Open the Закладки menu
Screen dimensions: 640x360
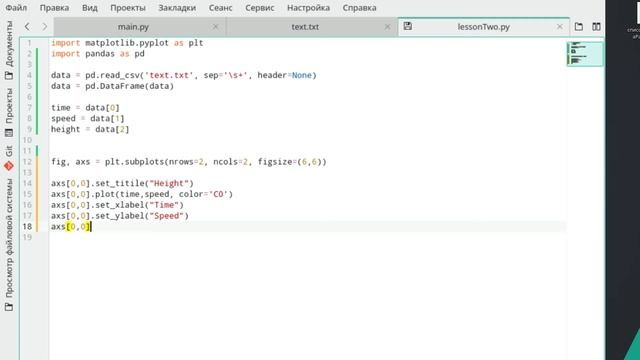(x=177, y=8)
